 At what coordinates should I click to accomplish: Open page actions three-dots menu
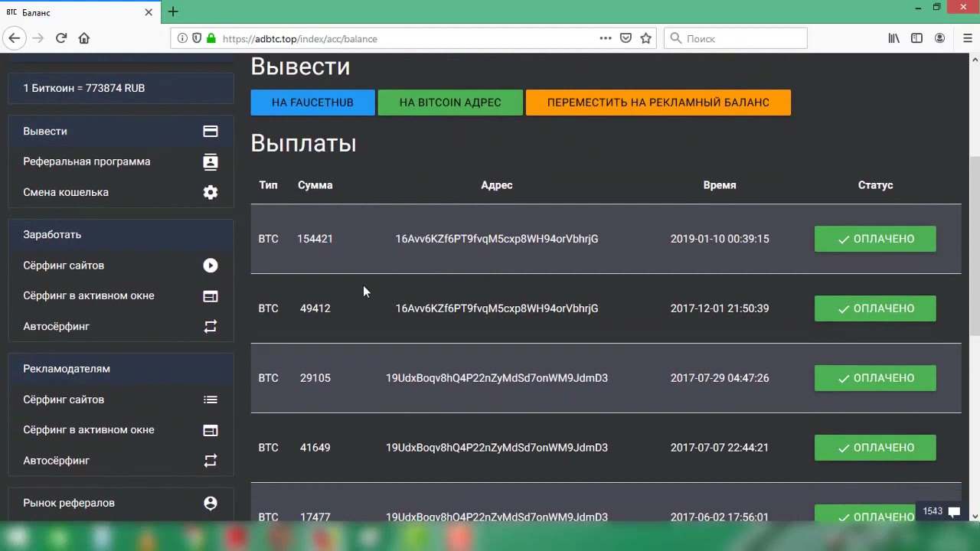coord(606,38)
